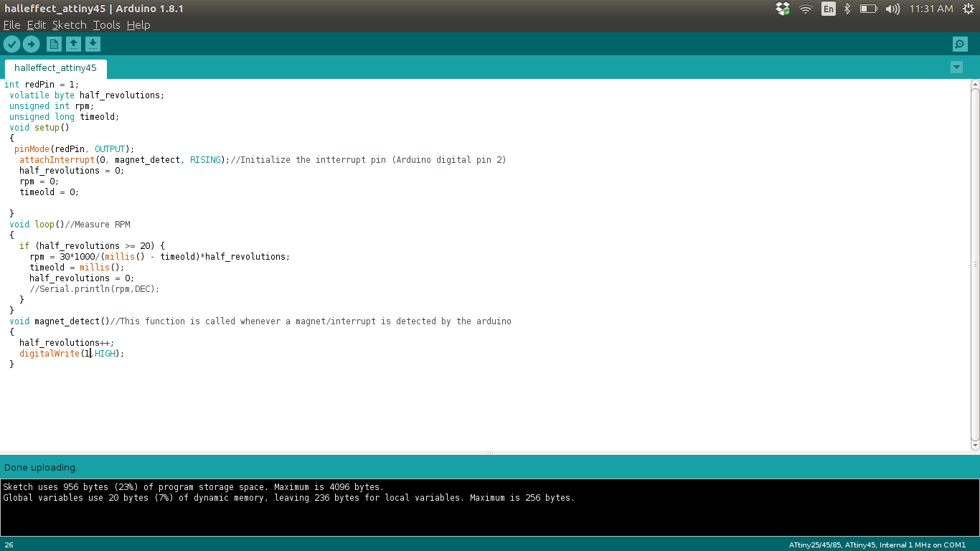Open the battery status indicator

click(x=868, y=9)
